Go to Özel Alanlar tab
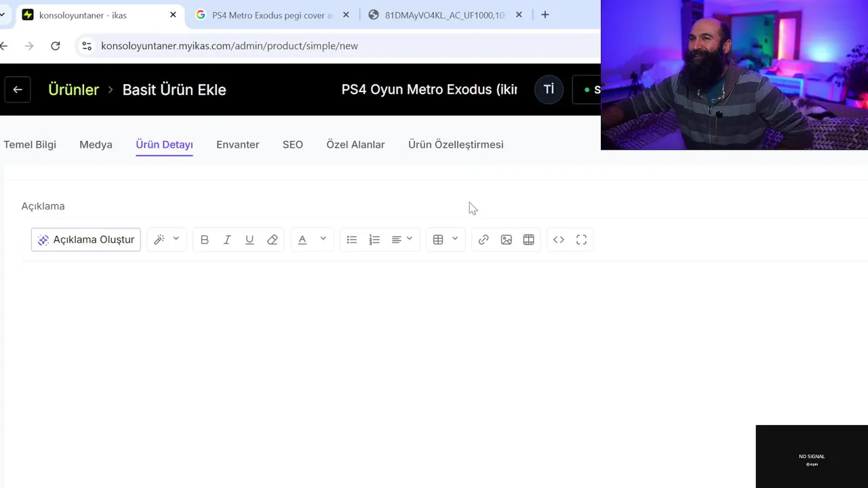Screen dimensions: 868x488 point(355,144)
